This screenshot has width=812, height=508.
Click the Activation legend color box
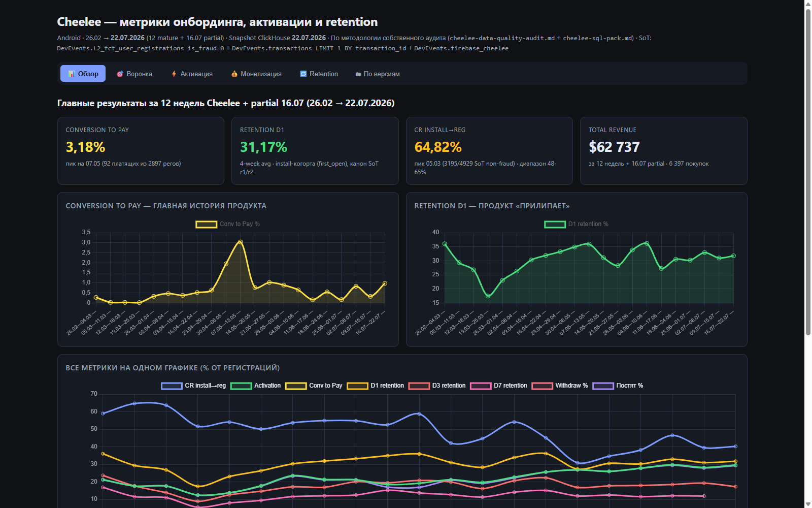(241, 386)
